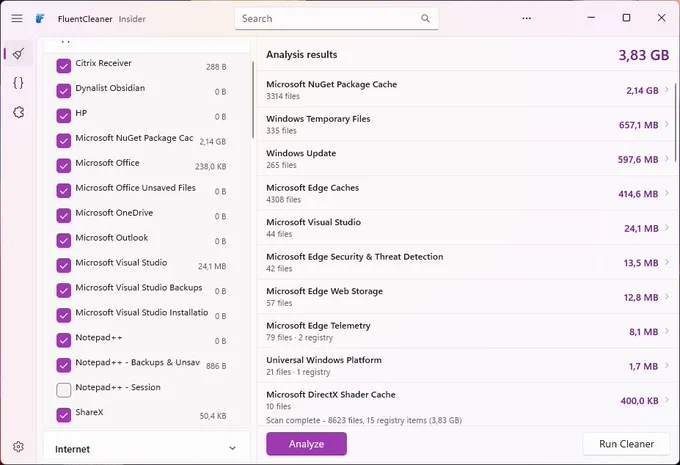Click into the Search field
680x465 pixels.
[x=337, y=19]
